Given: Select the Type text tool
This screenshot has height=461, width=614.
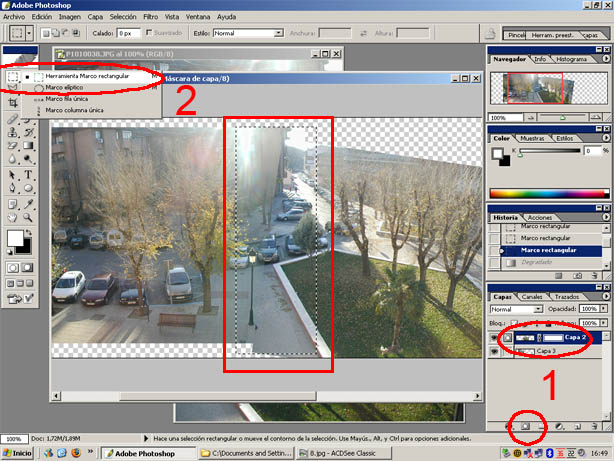Looking at the screenshot, I should pyautogui.click(x=28, y=175).
